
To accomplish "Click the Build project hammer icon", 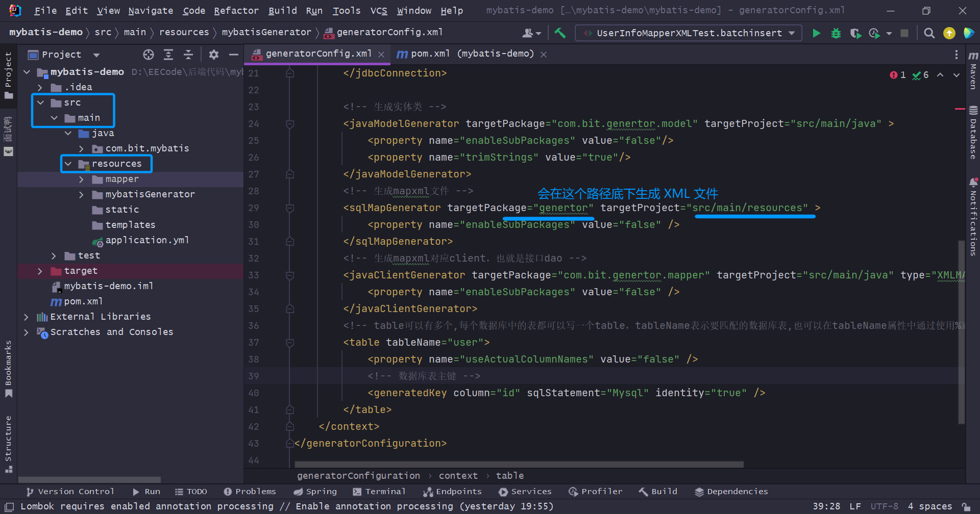I will (560, 33).
